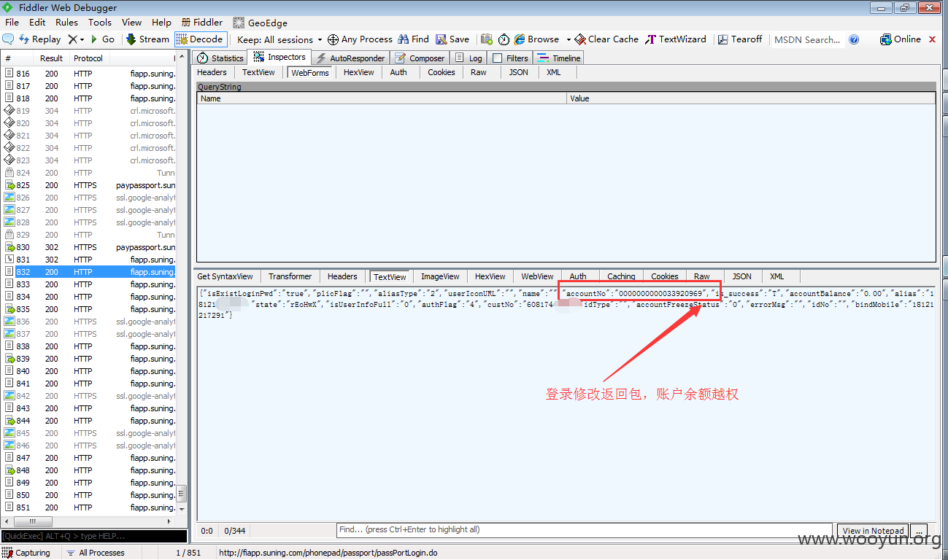The width and height of the screenshot is (948, 560).
Task: Open the File menu
Action: 12,23
